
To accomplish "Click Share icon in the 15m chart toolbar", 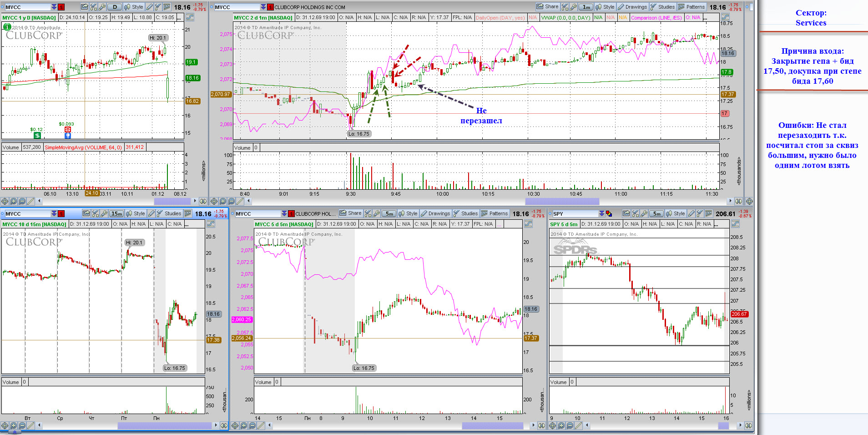I will 86,213.
